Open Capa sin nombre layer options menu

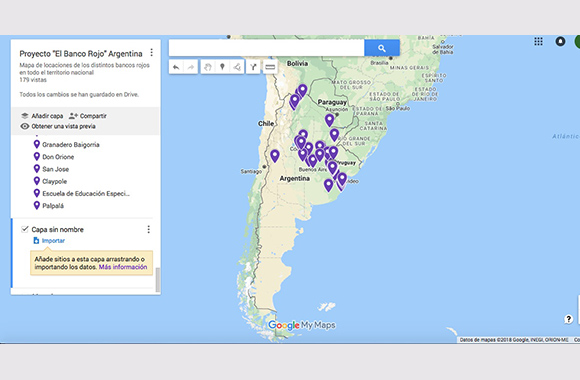pos(149,229)
